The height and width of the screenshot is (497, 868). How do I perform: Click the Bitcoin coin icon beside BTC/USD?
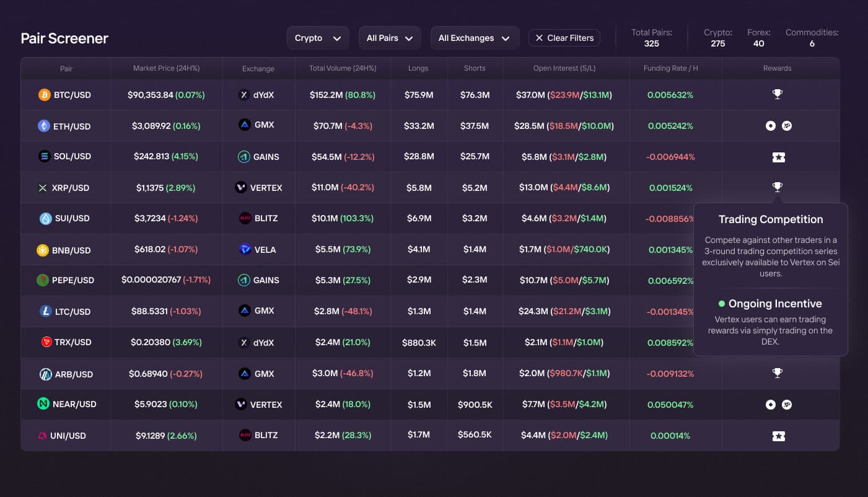click(x=44, y=95)
